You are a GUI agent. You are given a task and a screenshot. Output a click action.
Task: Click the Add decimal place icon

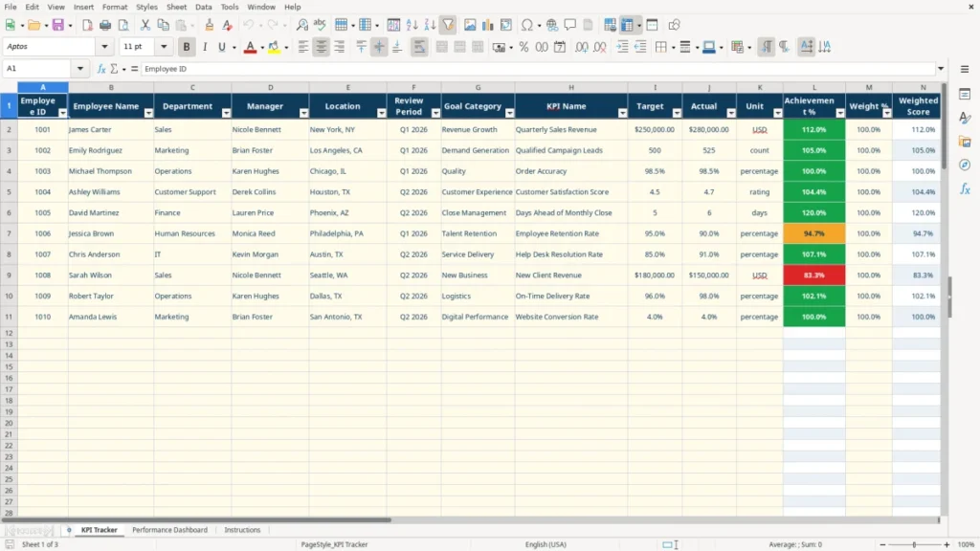tap(581, 47)
